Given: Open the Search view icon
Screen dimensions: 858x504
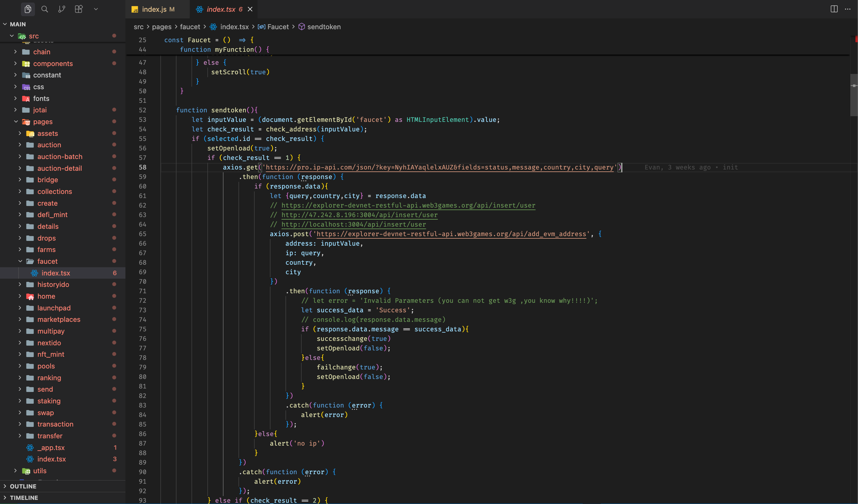Looking at the screenshot, I should click(44, 9).
